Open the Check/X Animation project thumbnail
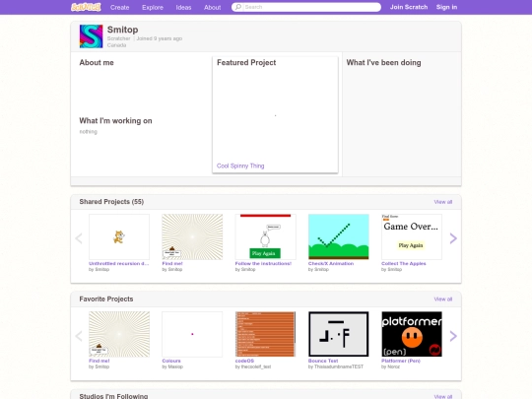Screen dimensions: 532x399 tap(339, 236)
